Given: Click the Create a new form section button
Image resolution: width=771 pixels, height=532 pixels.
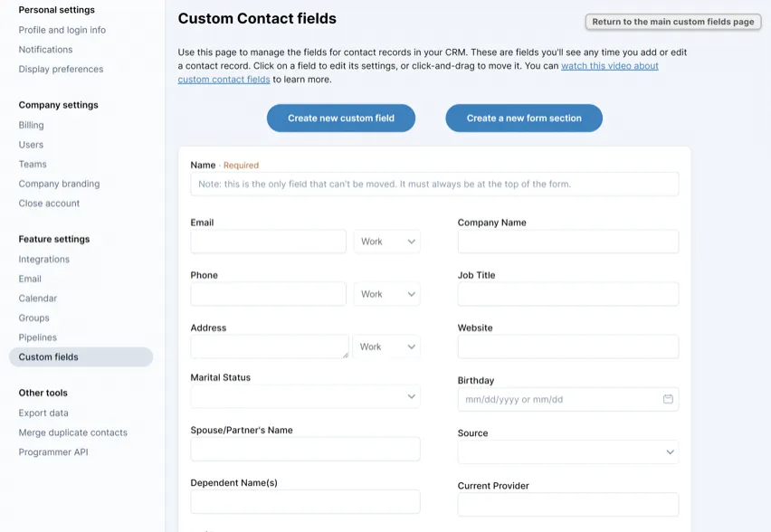Looking at the screenshot, I should (x=523, y=118).
